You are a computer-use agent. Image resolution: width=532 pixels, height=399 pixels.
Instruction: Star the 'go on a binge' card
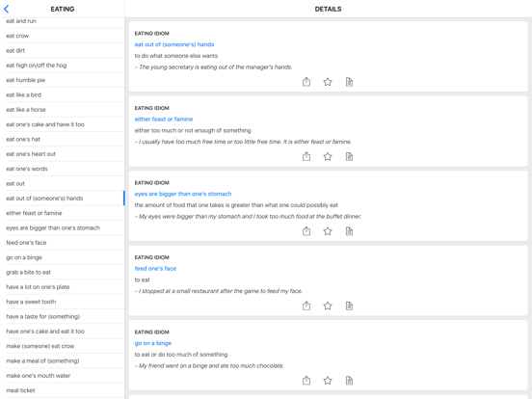coord(328,381)
